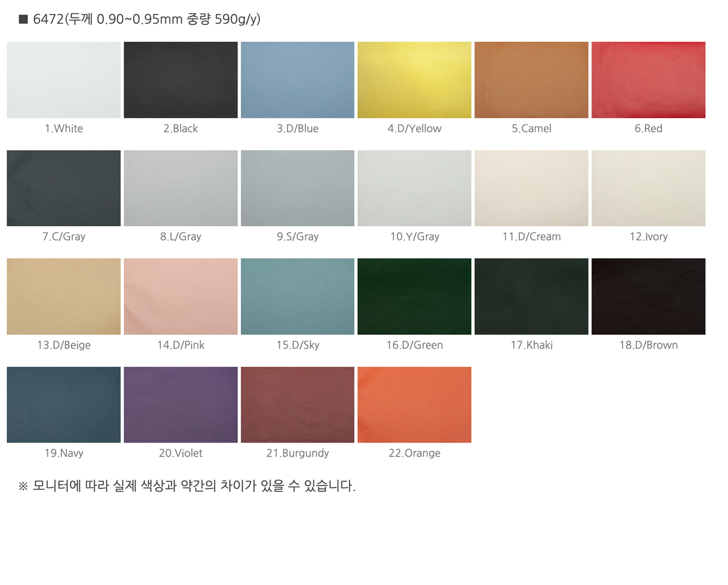Image resolution: width=728 pixels, height=585 pixels.
Task: Pick the 4.D/Yellow swatch
Action: [x=414, y=80]
